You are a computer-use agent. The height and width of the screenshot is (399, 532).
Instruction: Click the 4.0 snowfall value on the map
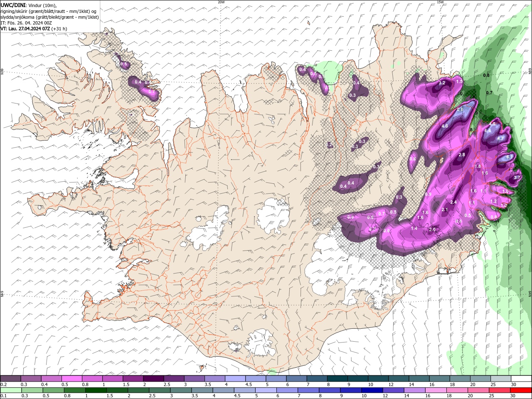tap(445, 126)
